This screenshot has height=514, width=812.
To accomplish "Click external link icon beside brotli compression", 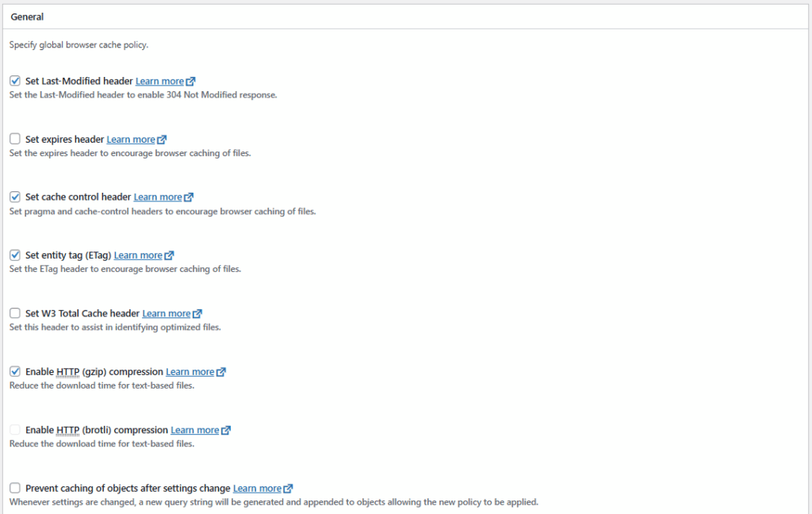I will [226, 430].
